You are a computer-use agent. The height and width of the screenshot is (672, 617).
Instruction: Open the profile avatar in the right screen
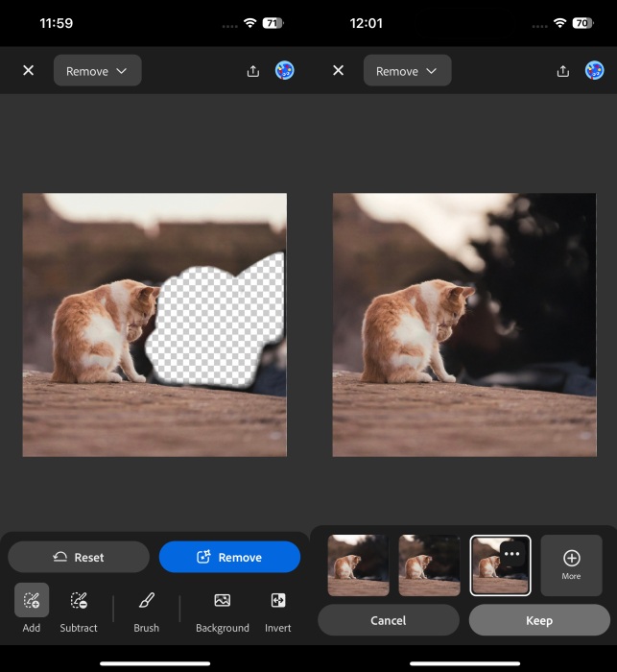tap(595, 70)
